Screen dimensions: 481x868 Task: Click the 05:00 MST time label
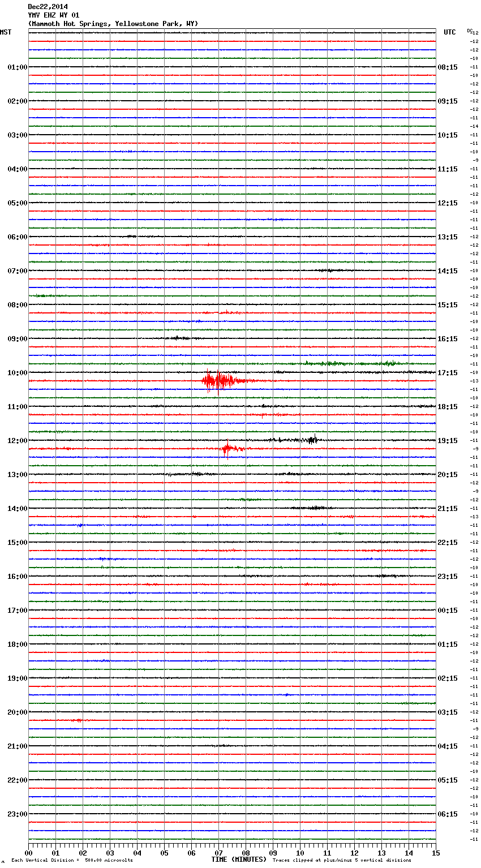18,203
